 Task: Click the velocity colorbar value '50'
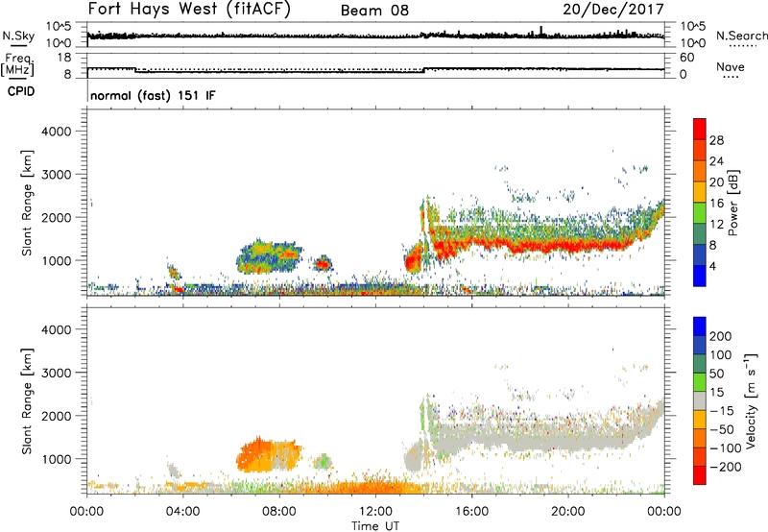click(x=716, y=374)
